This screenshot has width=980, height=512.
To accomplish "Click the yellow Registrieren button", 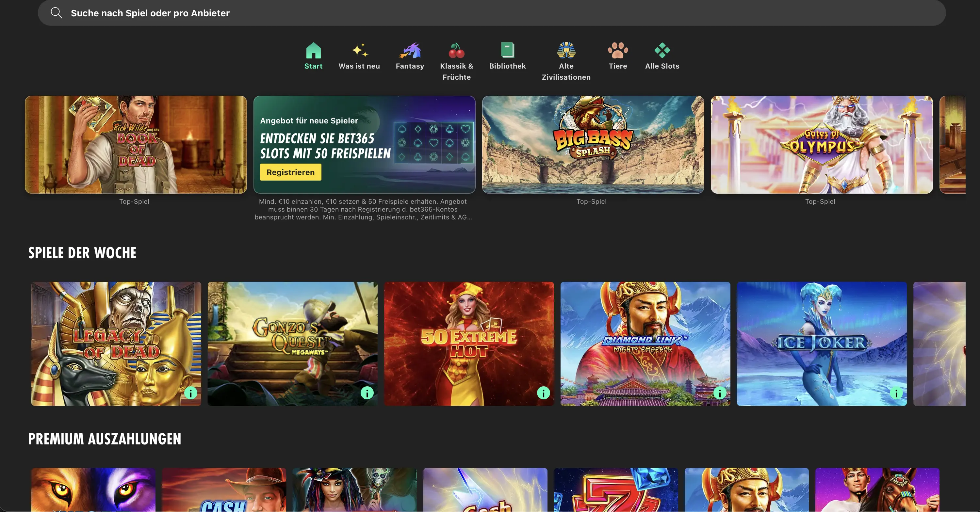I will tap(290, 172).
